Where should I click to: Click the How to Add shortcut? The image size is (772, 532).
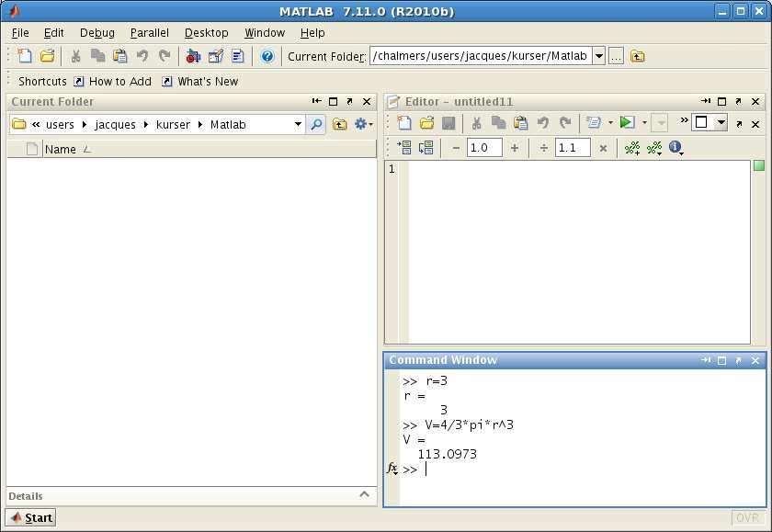click(x=113, y=81)
